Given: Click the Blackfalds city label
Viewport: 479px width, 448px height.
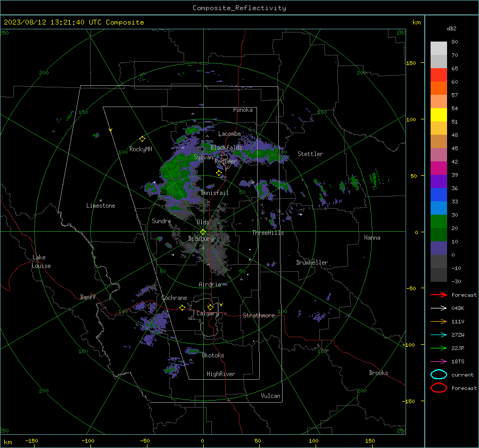Looking at the screenshot, I should click(226, 148).
